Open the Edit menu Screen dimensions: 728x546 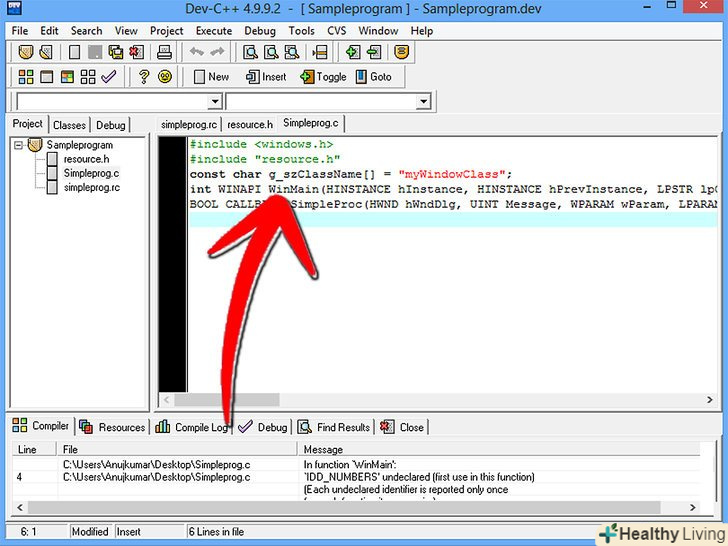(49, 31)
